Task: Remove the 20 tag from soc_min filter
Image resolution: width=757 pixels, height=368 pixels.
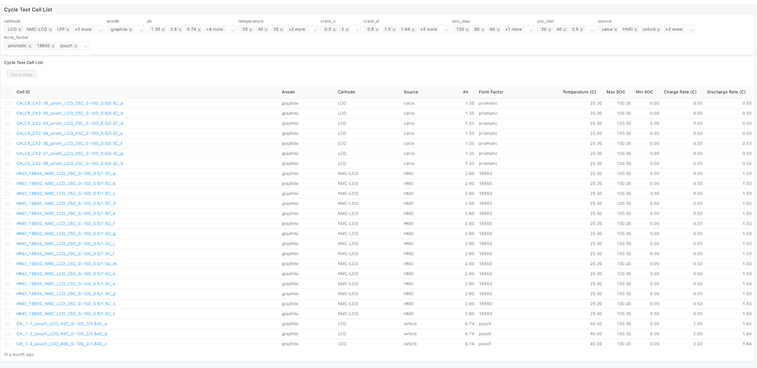Action: 550,29
